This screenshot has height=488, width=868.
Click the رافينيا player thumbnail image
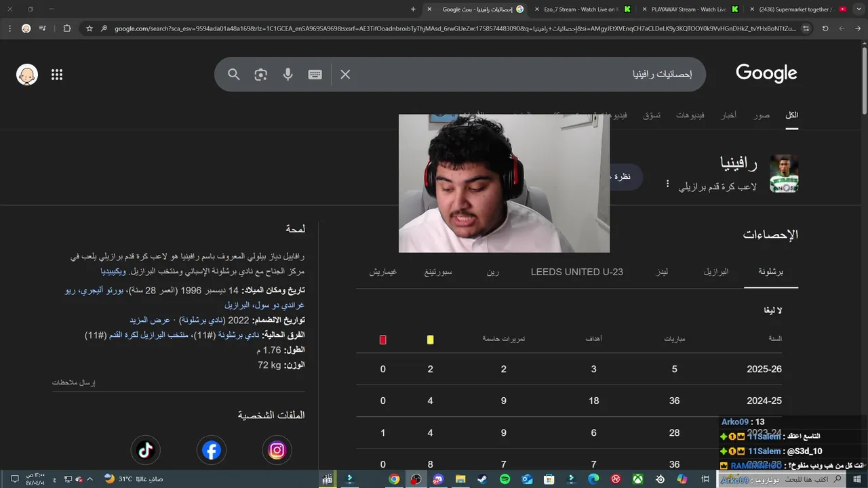[x=784, y=174]
